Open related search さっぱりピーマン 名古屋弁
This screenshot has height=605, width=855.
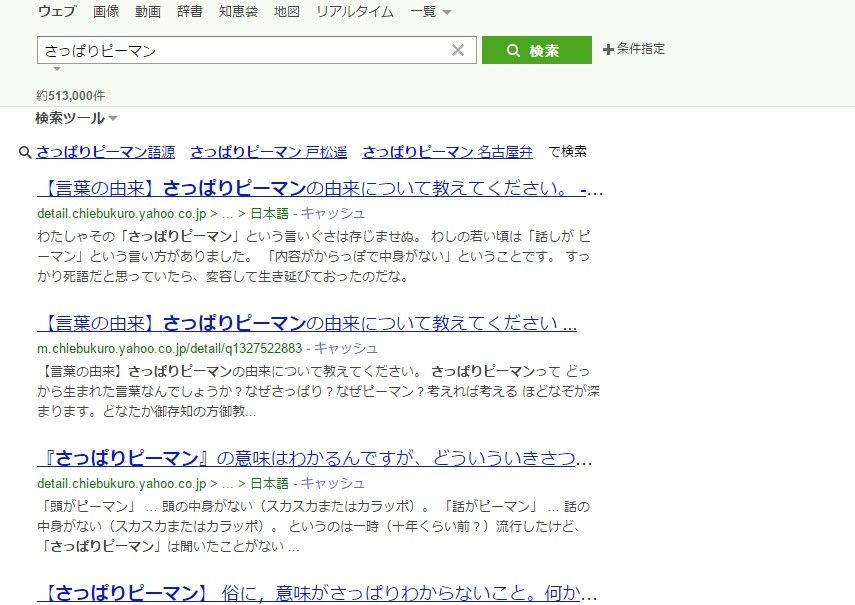(x=447, y=152)
